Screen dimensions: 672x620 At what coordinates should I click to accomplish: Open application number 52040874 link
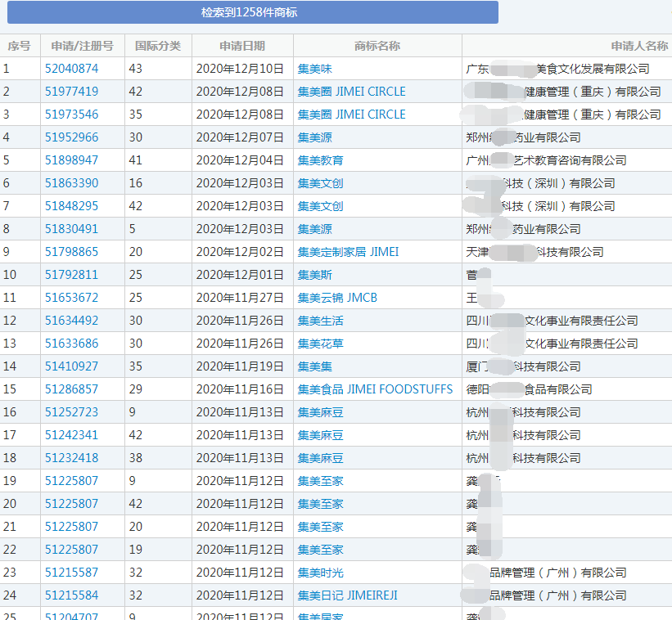[x=71, y=69]
